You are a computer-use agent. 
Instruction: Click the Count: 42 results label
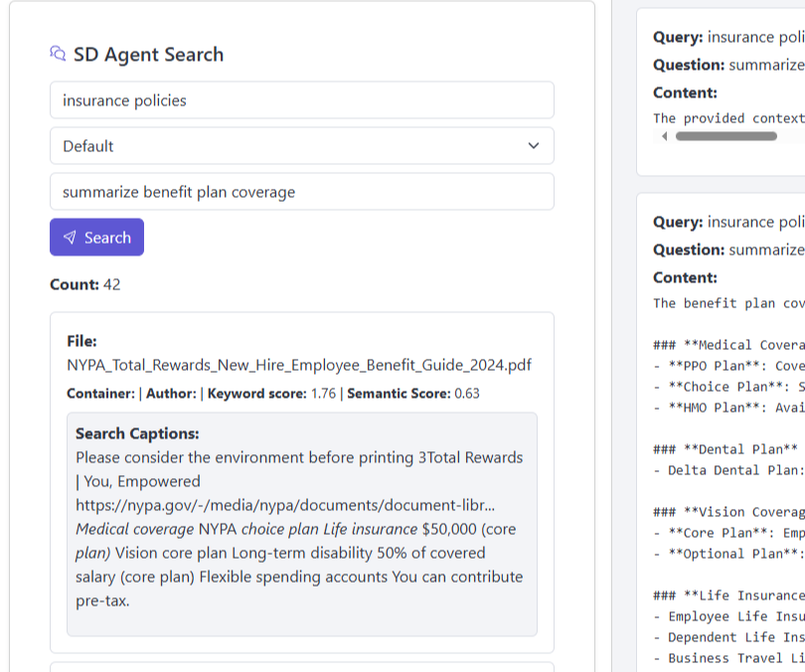coord(85,284)
